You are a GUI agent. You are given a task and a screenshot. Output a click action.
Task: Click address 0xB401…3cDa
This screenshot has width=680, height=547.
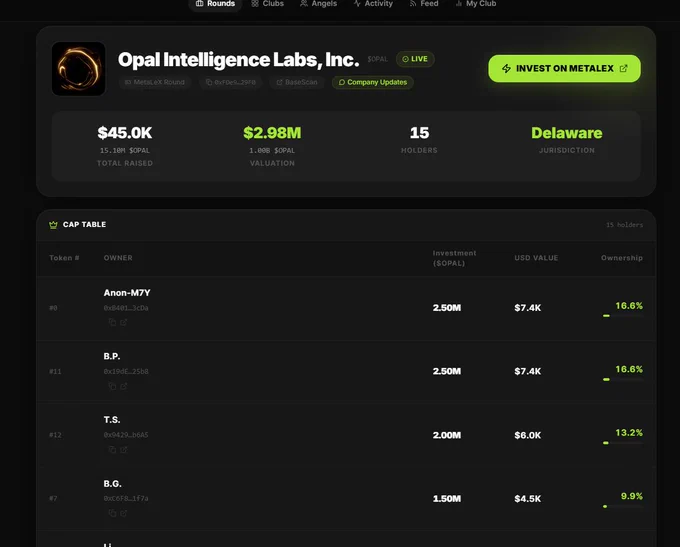coord(126,308)
